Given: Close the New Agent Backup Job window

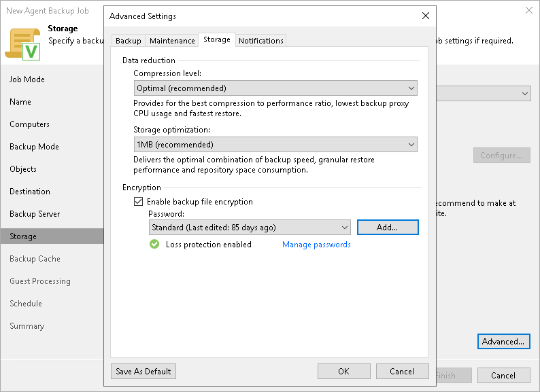Looking at the screenshot, I should coord(529,10).
